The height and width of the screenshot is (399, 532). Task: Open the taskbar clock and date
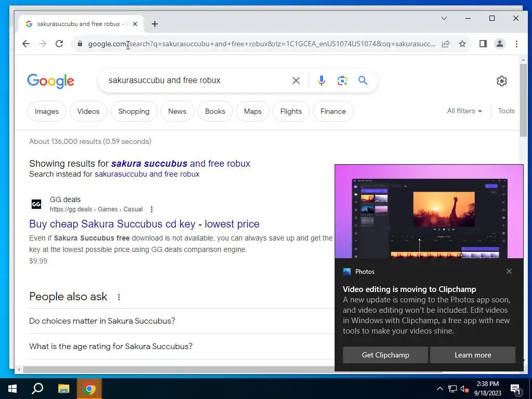click(487, 389)
